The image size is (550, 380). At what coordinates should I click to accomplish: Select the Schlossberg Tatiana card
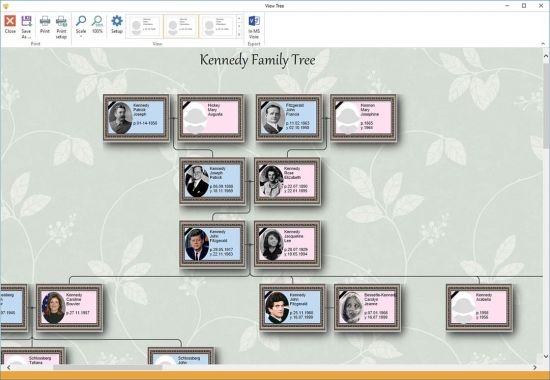(33, 355)
